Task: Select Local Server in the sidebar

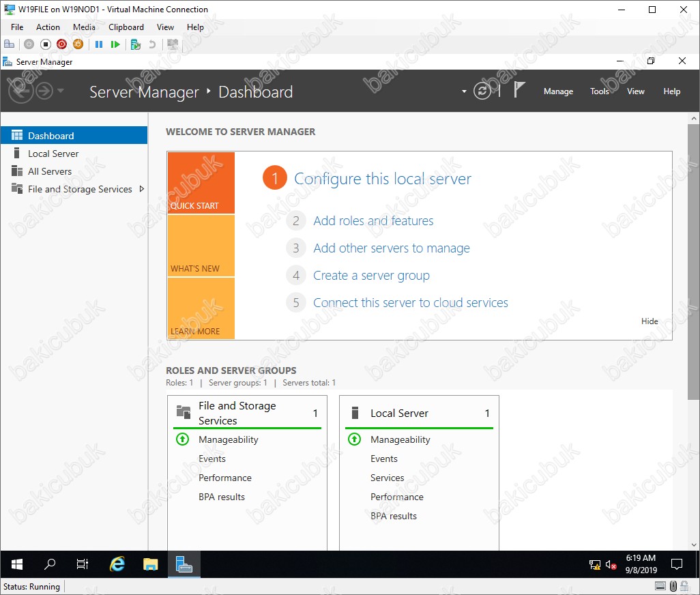Action: point(74,154)
